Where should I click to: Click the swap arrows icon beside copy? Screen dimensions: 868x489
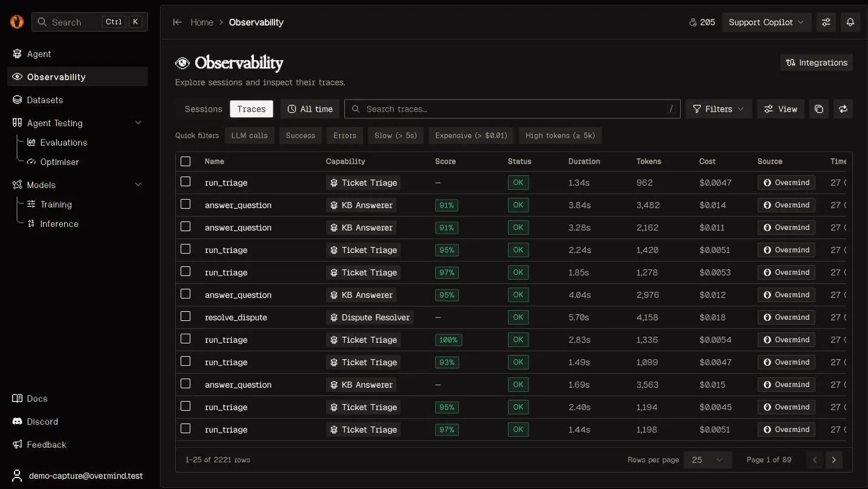tap(843, 109)
